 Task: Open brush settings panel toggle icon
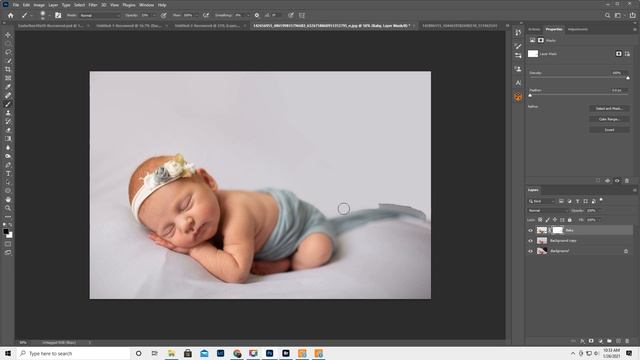pos(58,15)
